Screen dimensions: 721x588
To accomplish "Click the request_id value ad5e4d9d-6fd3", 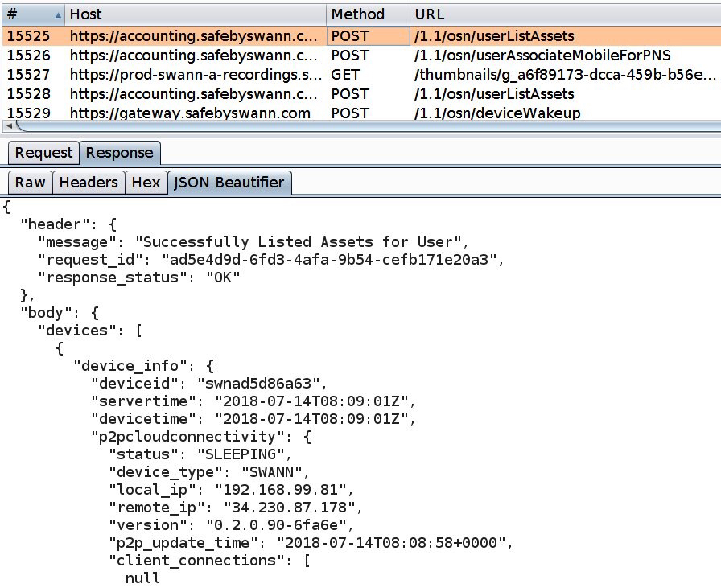I will pyautogui.click(x=329, y=260).
